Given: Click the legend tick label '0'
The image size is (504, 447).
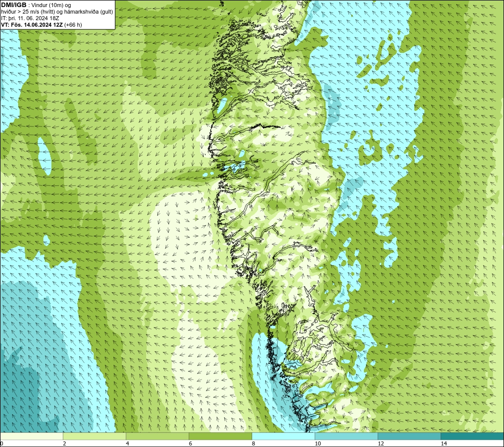Looking at the screenshot, I should [x=2, y=443].
